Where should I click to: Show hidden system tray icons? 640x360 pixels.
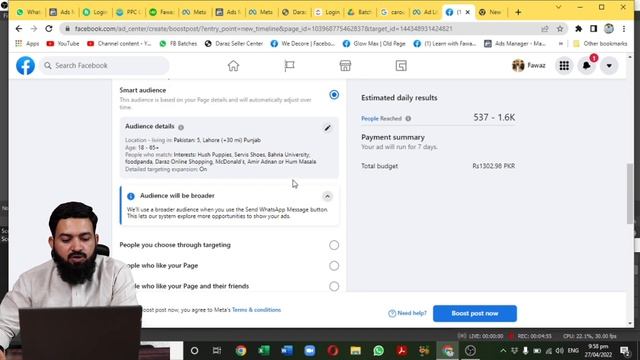[x=503, y=351]
